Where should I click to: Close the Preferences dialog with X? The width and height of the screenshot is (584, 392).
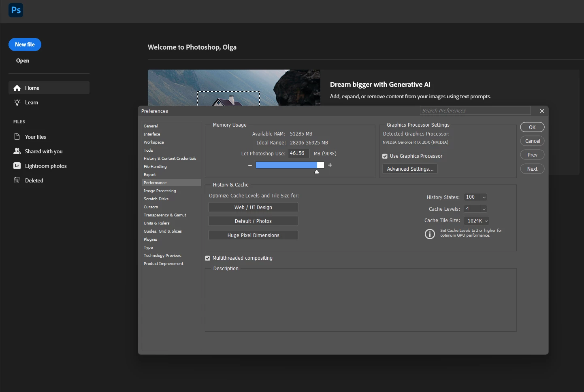542,111
